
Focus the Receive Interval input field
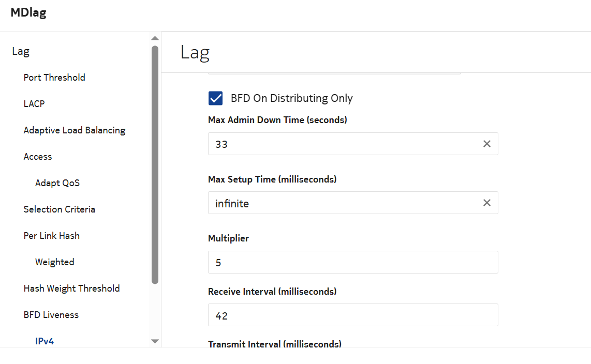pos(353,315)
